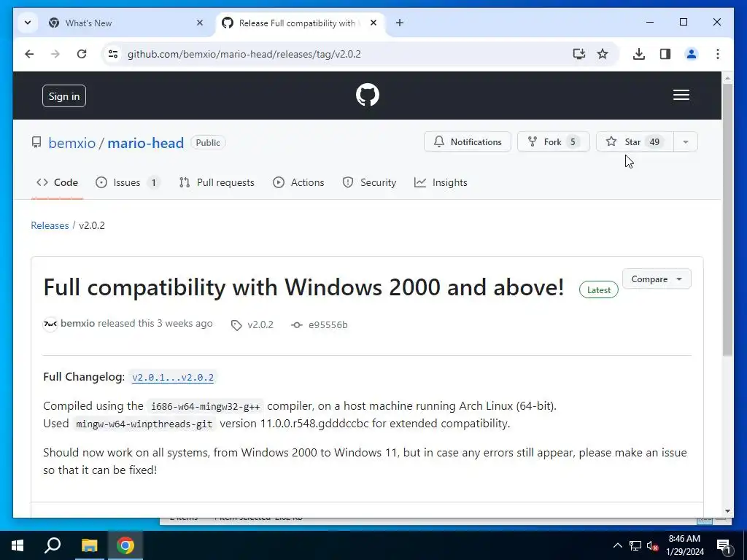Click the Notifications button

tap(468, 142)
